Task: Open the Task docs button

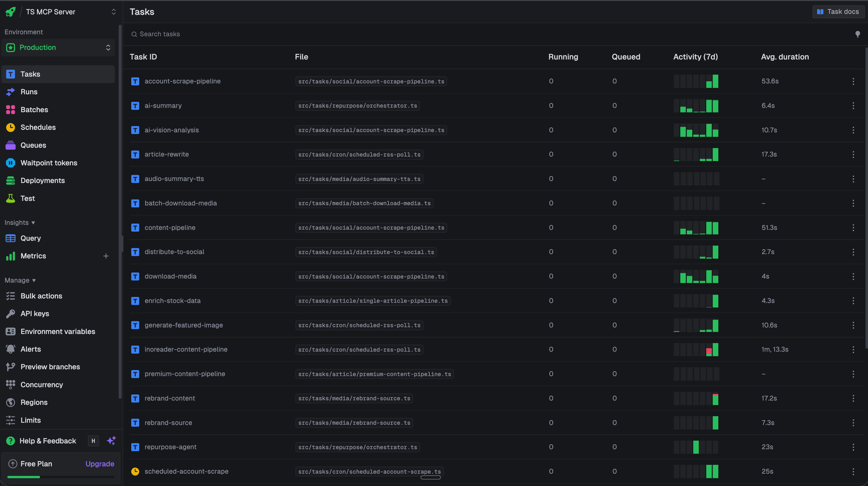Action: click(x=838, y=11)
